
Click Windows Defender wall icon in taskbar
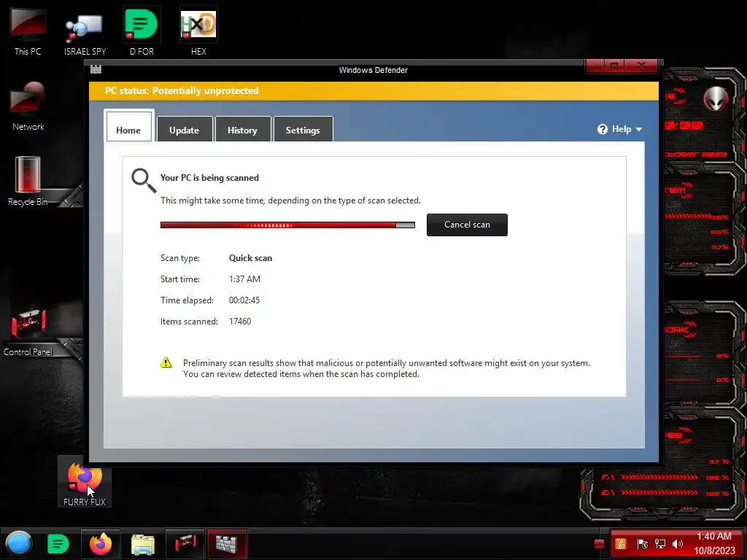[x=228, y=544]
